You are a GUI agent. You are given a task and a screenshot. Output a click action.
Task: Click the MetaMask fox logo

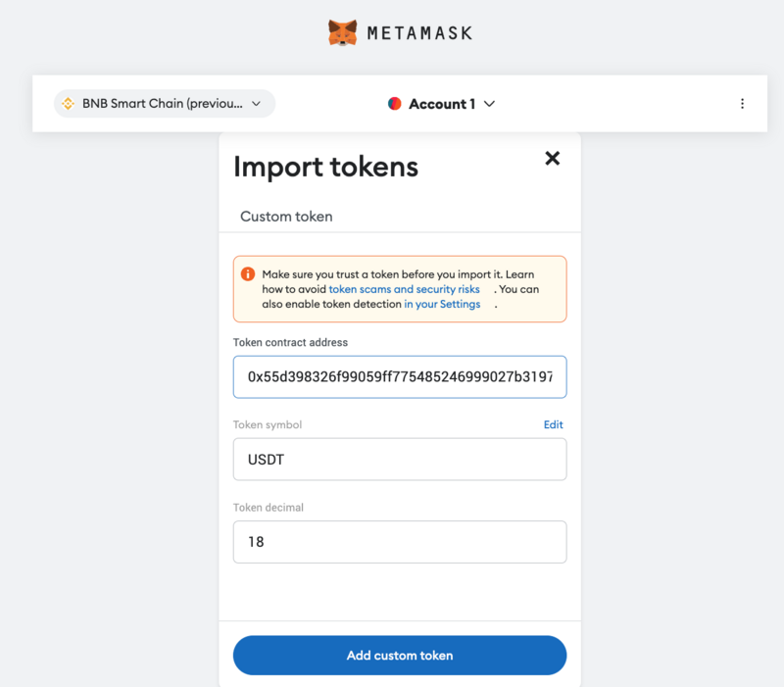[x=342, y=31]
